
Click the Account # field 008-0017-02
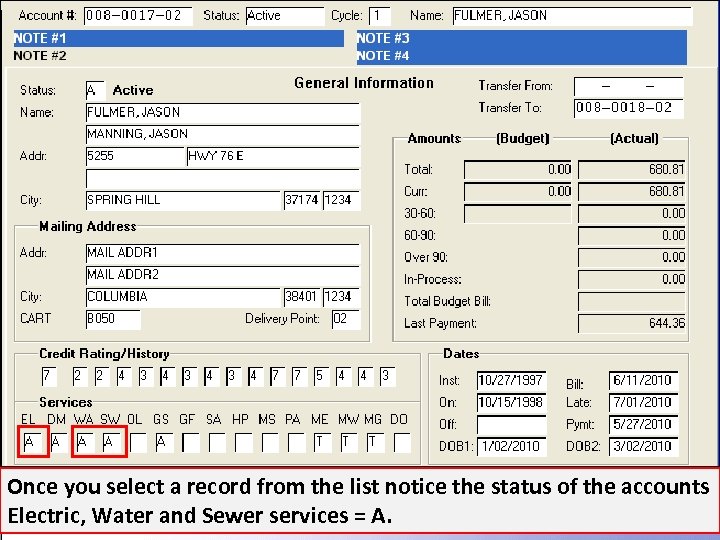point(138,16)
